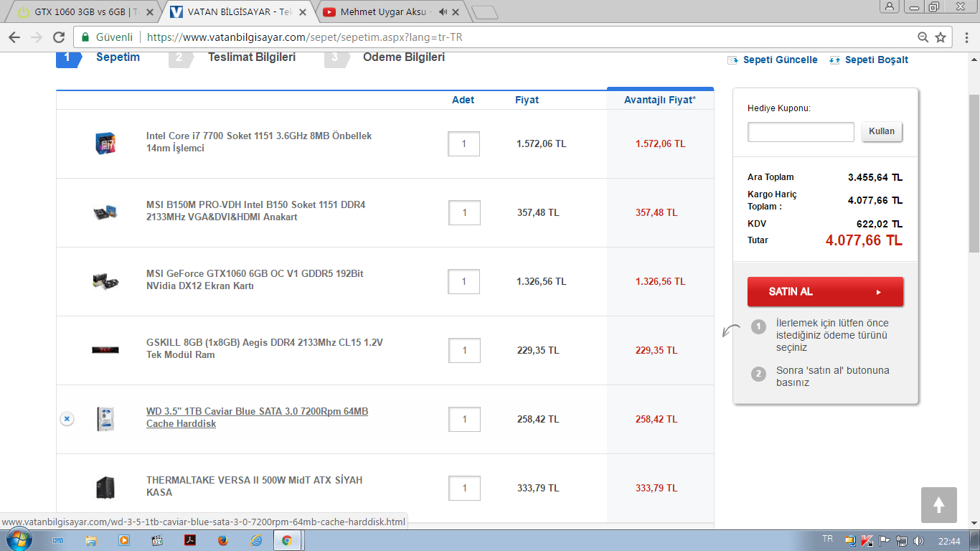Open GSKILL 8GB Aegis RAM thumbnail
Screen dimensions: 980x551
(105, 350)
